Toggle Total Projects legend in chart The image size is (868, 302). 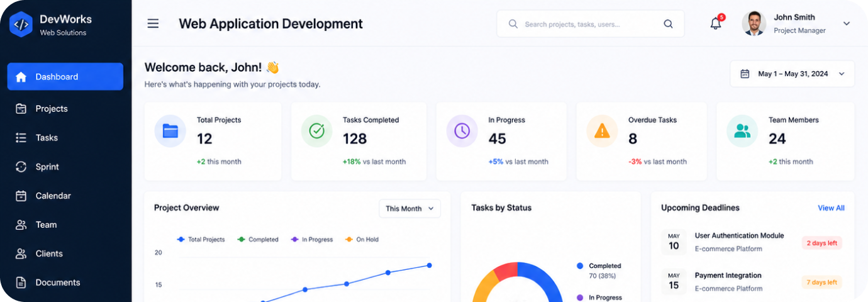[x=201, y=239]
